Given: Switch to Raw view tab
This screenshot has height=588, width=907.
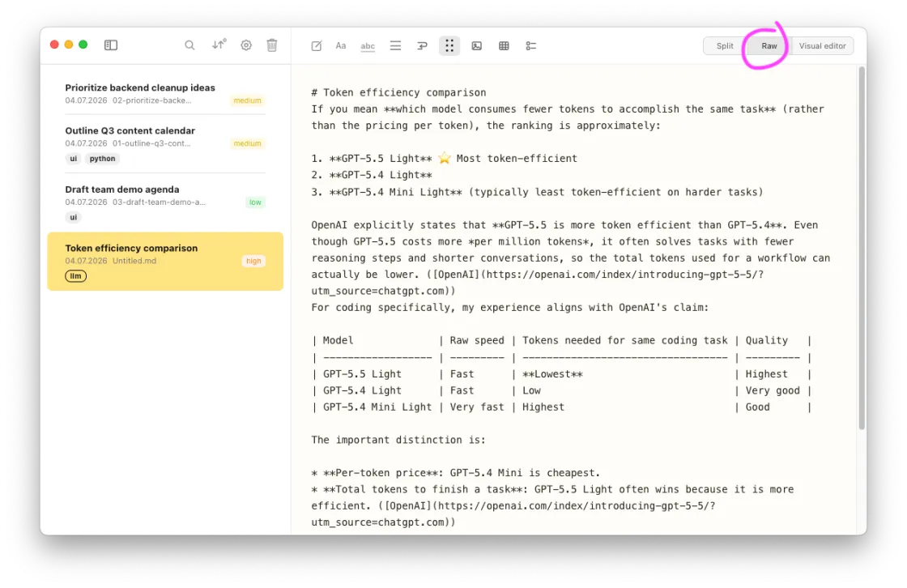Looking at the screenshot, I should click(769, 45).
